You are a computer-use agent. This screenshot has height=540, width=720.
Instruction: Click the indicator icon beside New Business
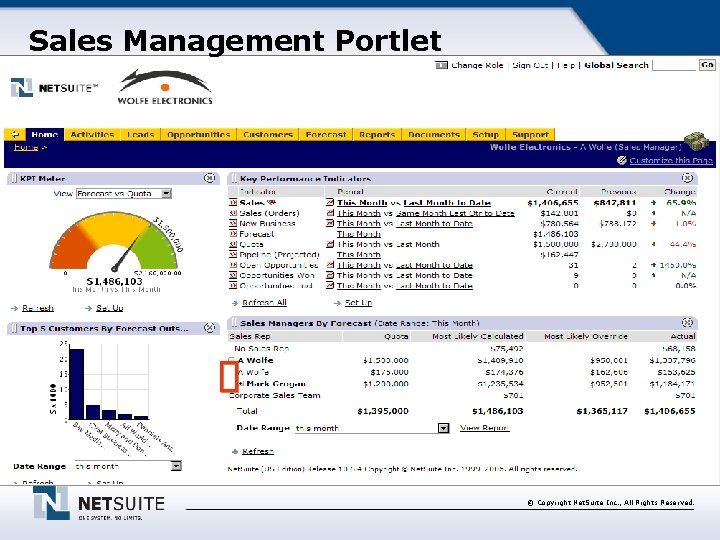233,223
